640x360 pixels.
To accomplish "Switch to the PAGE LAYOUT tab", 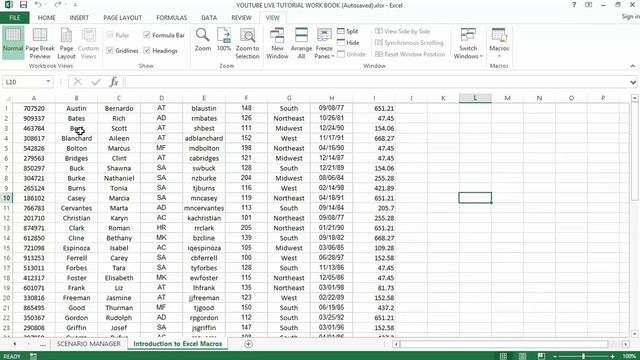I will coord(122,18).
